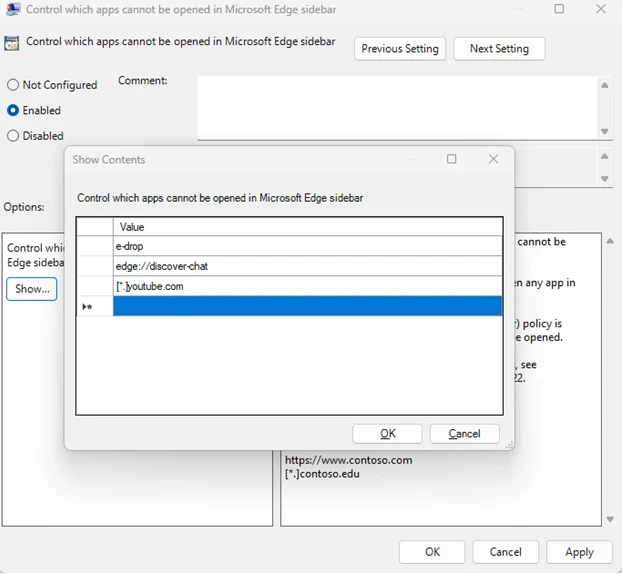Click the [*.]contoso.edu example text
This screenshot has width=622, height=575.
pyautogui.click(x=322, y=473)
